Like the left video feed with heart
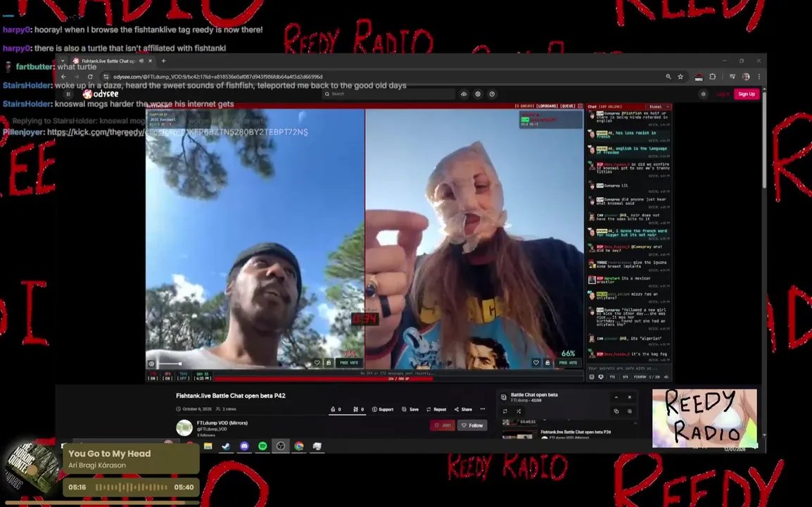The width and height of the screenshot is (812, 507). 317,363
